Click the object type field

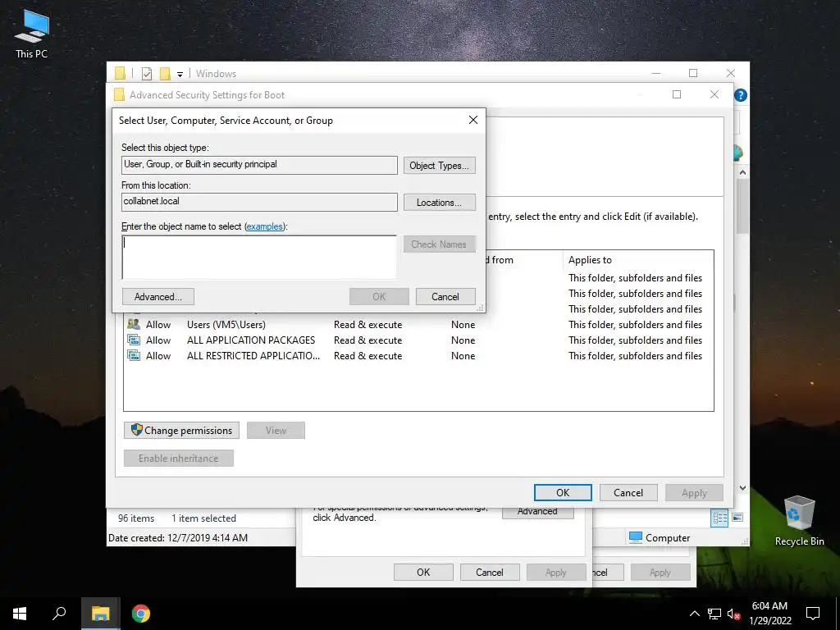coord(259,165)
